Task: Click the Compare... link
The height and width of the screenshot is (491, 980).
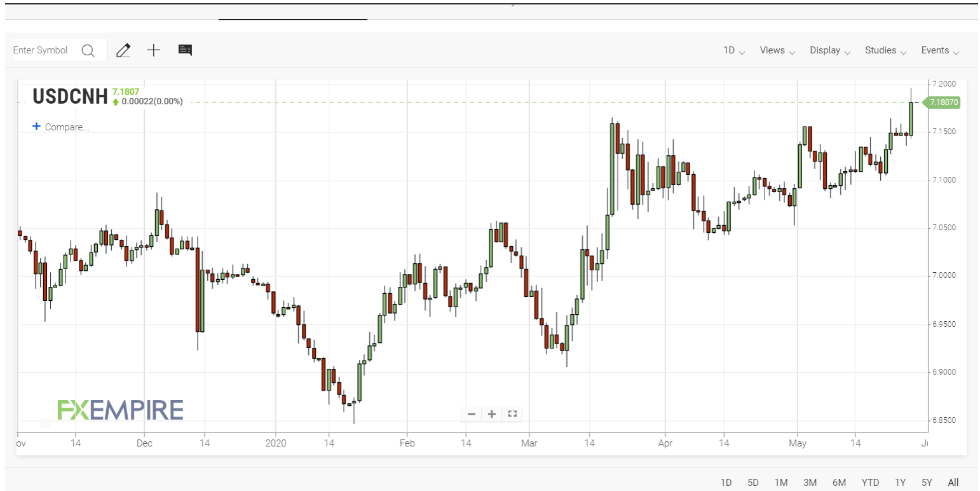Action: [x=67, y=127]
